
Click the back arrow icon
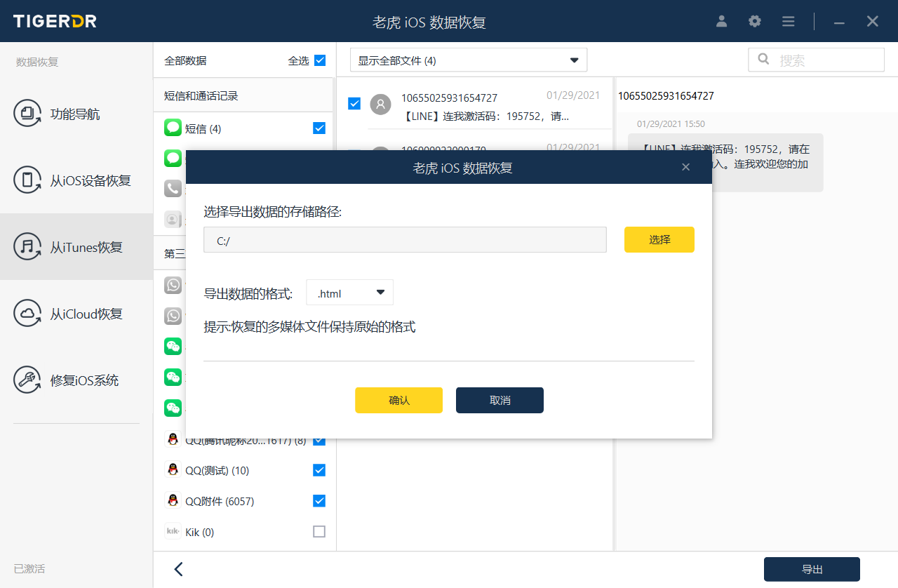(x=178, y=569)
